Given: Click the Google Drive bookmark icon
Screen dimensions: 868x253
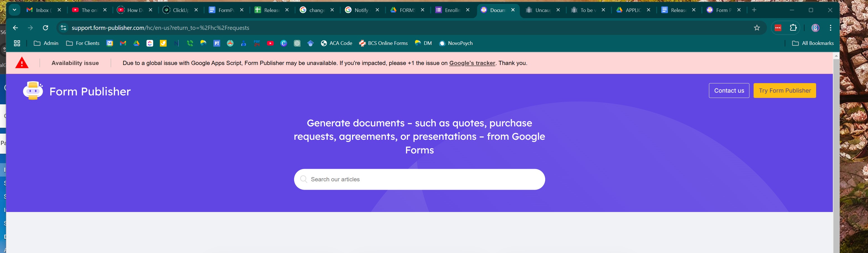Looking at the screenshot, I should pos(136,44).
